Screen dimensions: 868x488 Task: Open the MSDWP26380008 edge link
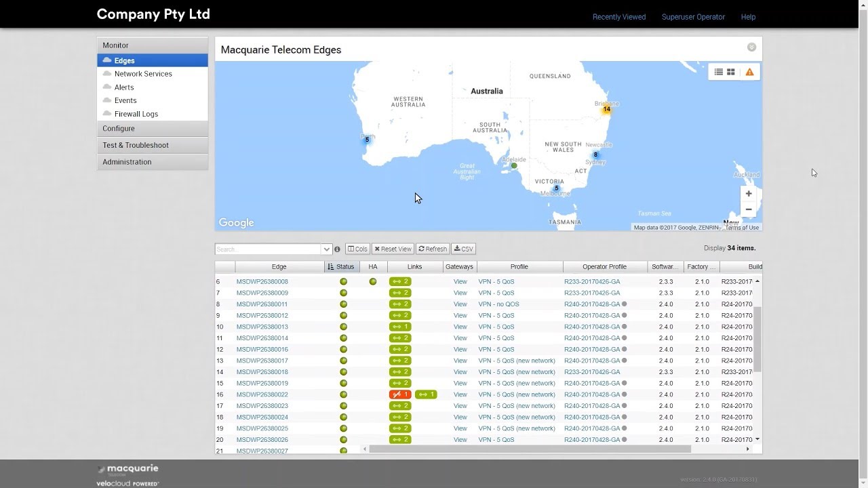[x=263, y=281]
